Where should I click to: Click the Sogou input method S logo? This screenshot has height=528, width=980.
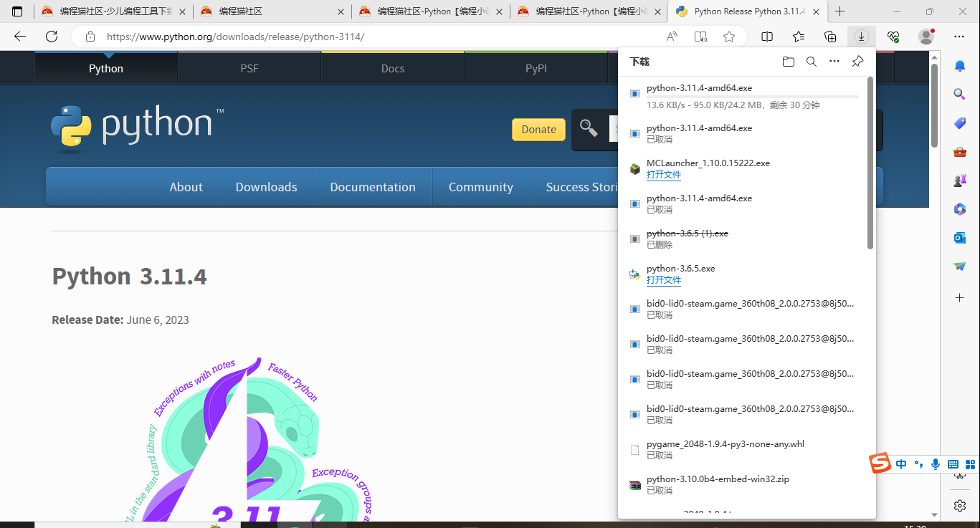880,464
